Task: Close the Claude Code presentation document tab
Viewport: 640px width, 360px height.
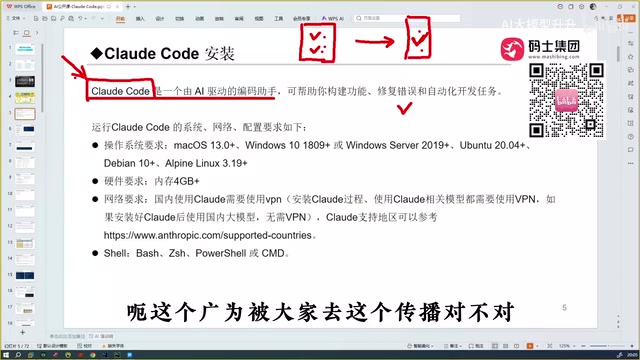Action: [118, 7]
